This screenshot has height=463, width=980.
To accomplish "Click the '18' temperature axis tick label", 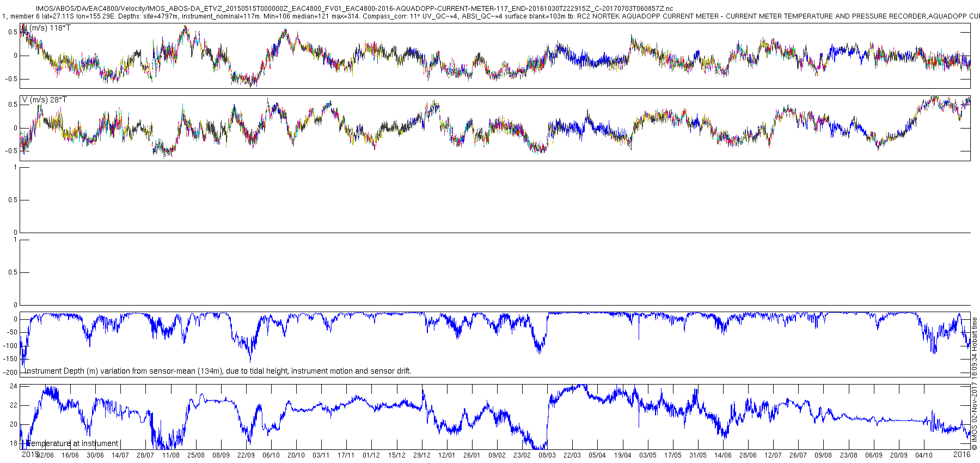I will point(14,443).
